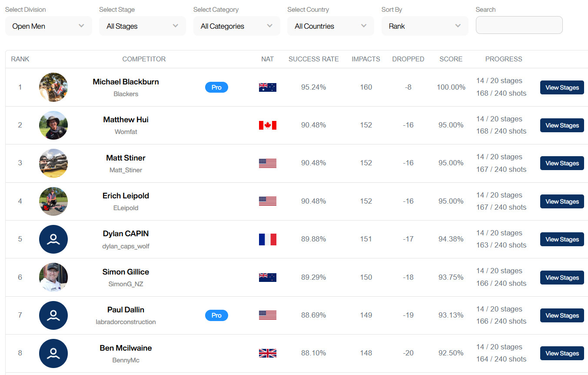The width and height of the screenshot is (588, 375).
Task: Expand the All Stages dropdown
Action: (142, 26)
